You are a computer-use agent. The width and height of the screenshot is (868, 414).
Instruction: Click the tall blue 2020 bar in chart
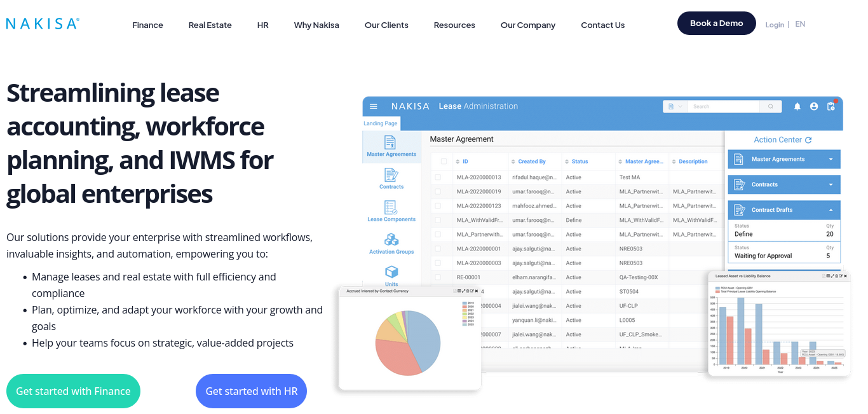point(740,331)
